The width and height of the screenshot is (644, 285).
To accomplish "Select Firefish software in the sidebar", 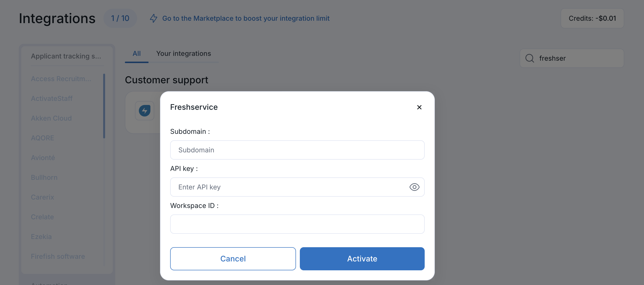I will (58, 256).
